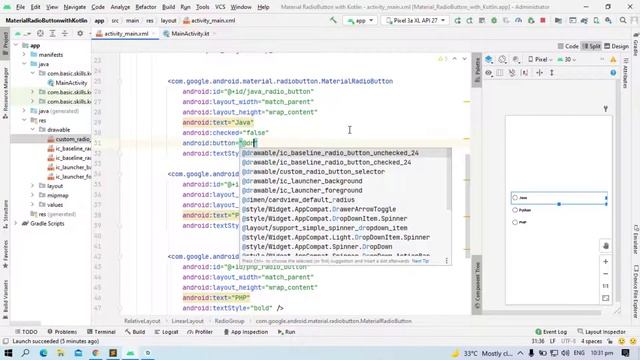Click Collapse All icon in Project panel

[64, 33]
